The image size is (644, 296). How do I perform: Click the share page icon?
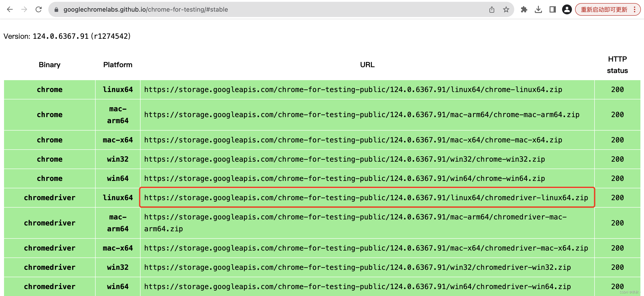point(491,9)
